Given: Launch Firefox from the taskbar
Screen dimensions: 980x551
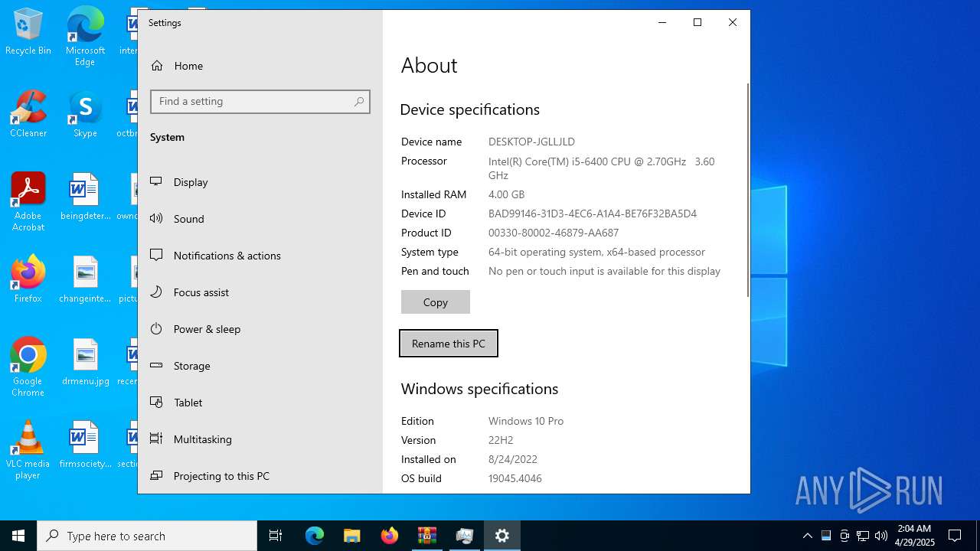Looking at the screenshot, I should pyautogui.click(x=390, y=536).
